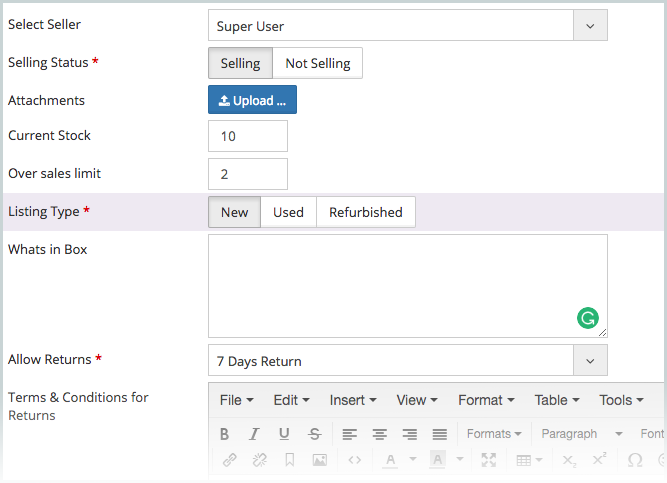Insert link using chain icon
Screen dimensions: 667x483
tap(230, 460)
